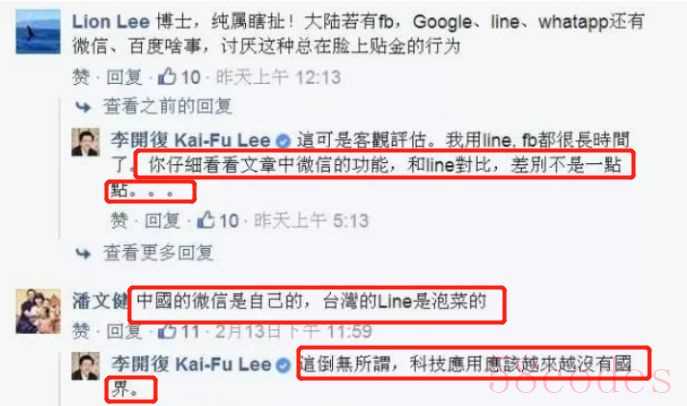Open Kai-Fu Lee's avatar in the bottom reply
This screenshot has width=687, height=406.
[85, 367]
